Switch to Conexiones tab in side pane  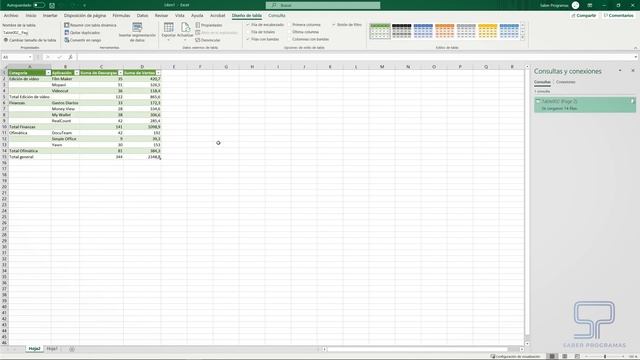point(566,82)
